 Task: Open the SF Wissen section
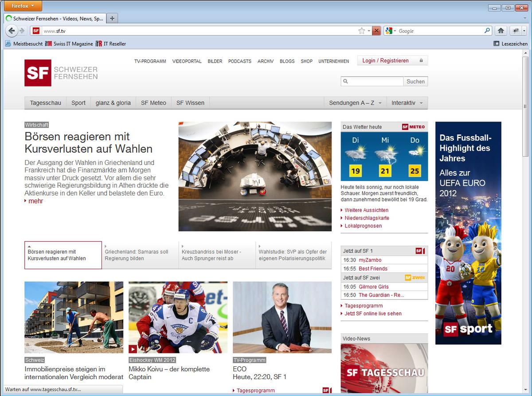[190, 103]
